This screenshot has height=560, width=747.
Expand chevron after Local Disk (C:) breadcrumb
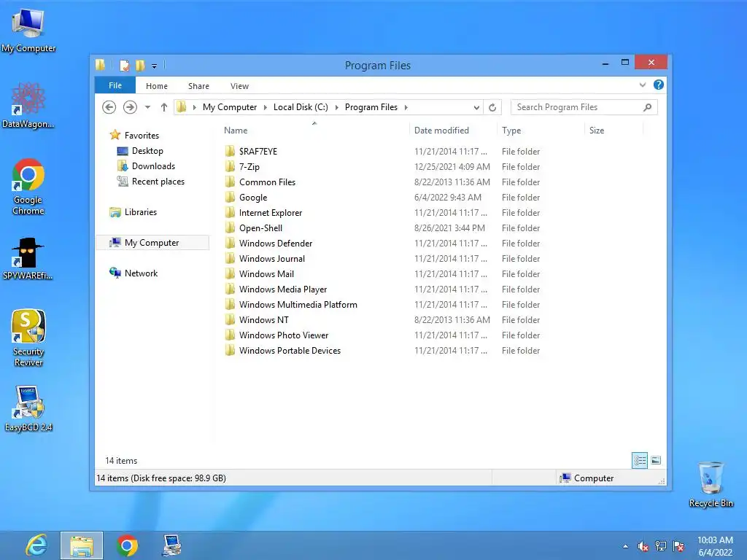pos(337,107)
